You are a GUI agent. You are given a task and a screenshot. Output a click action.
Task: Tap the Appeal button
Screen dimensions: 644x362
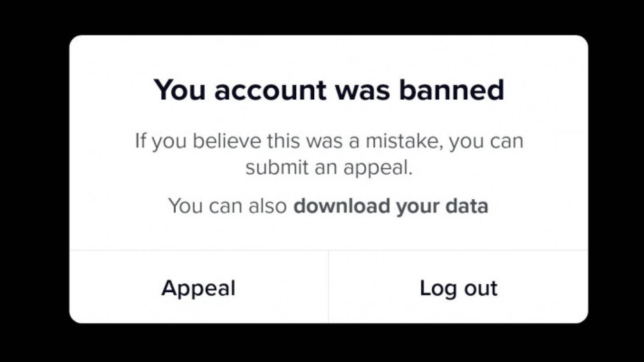[199, 288]
